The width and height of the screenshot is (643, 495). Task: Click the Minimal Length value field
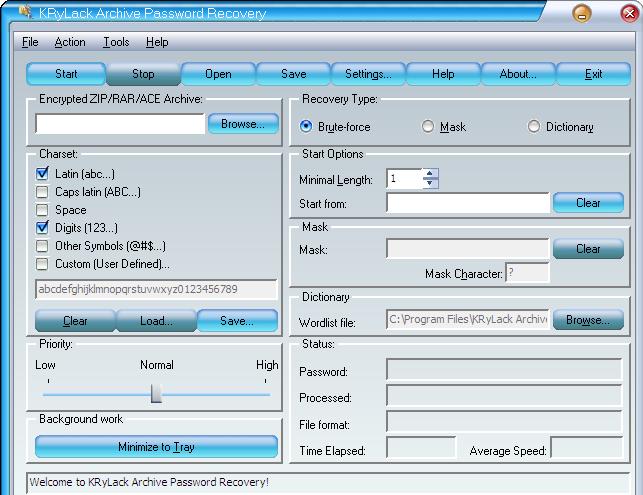[x=404, y=178]
